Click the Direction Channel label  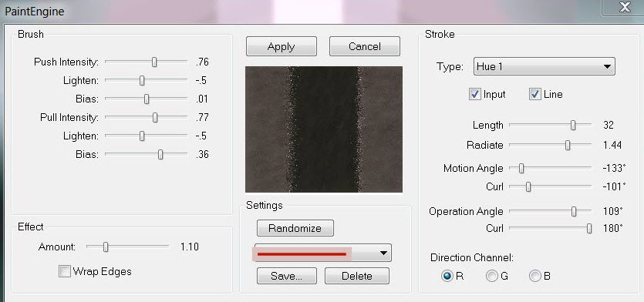472,258
